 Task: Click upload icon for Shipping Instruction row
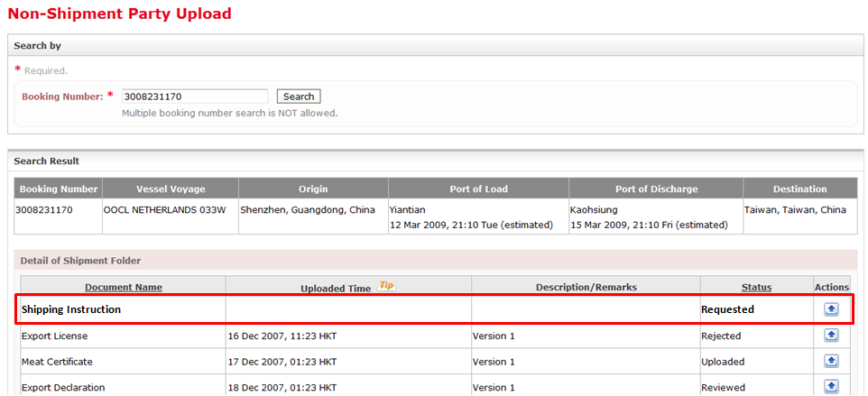(x=831, y=309)
